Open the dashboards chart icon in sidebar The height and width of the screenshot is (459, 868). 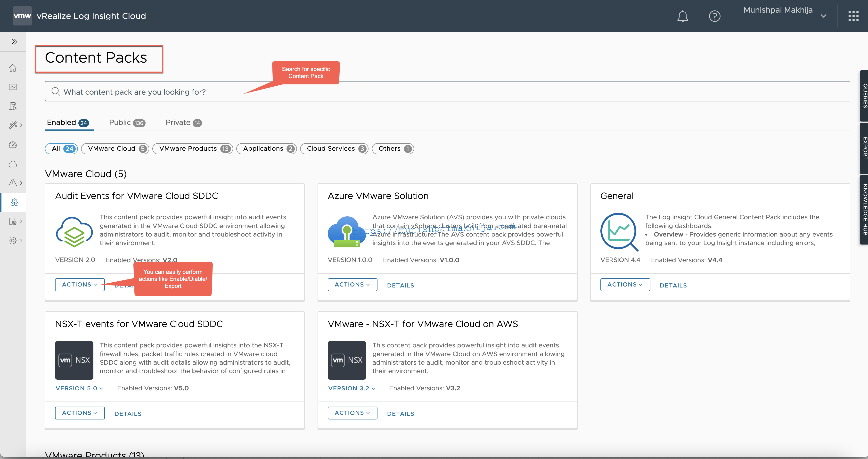[x=13, y=87]
